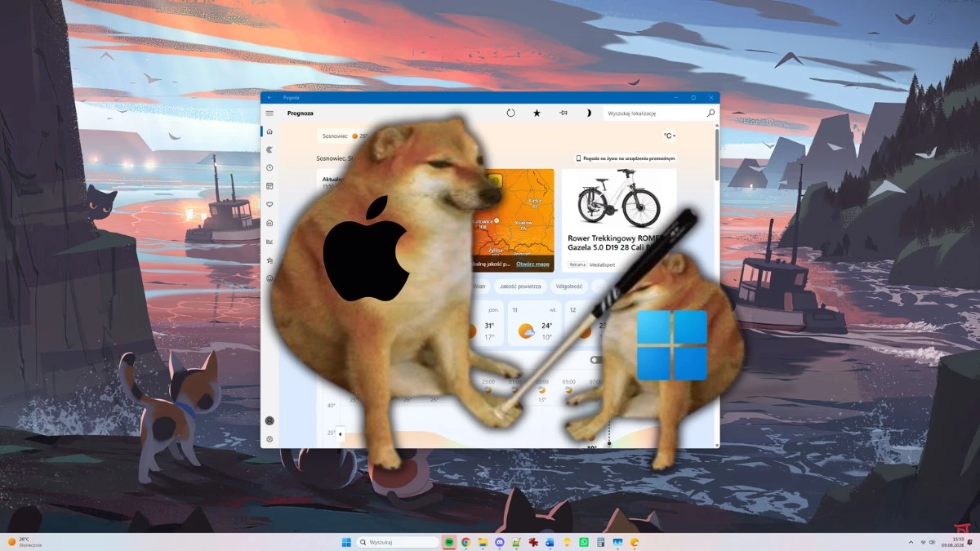
Task: Open the yellow lightbulb Tips app in taskbar
Action: 567,542
